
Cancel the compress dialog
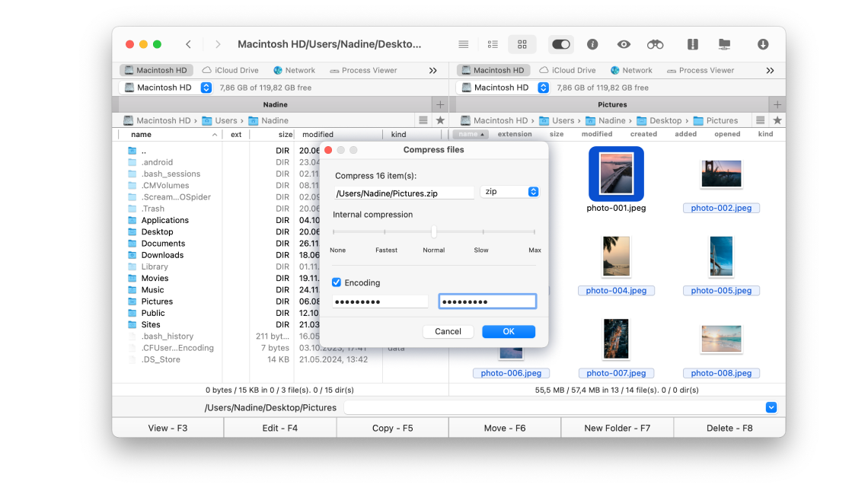pyautogui.click(x=448, y=331)
